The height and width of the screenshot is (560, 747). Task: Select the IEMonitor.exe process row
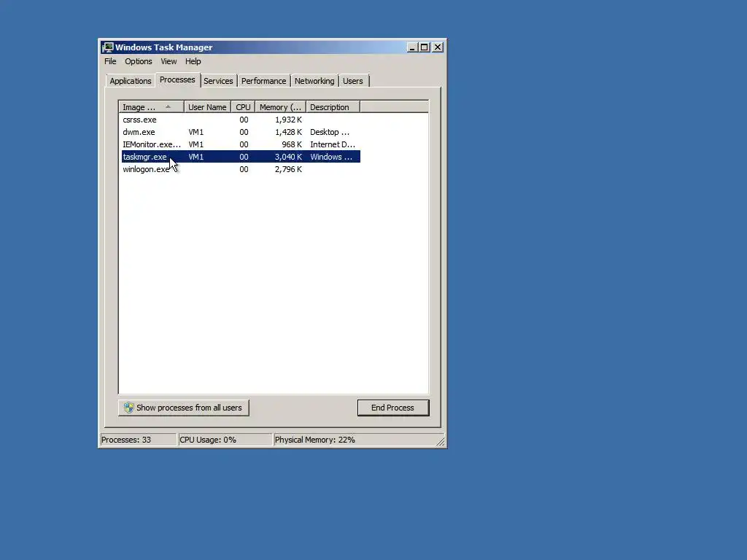point(241,144)
